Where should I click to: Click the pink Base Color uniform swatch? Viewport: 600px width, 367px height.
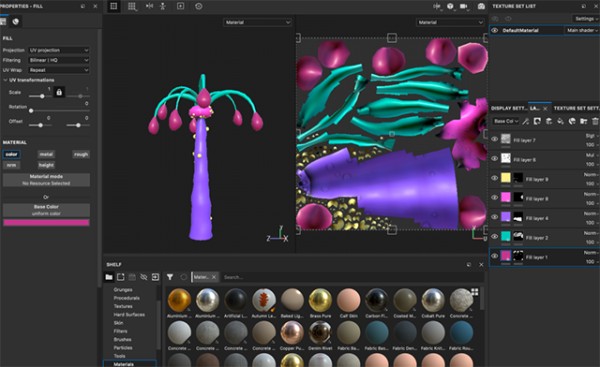click(x=46, y=223)
